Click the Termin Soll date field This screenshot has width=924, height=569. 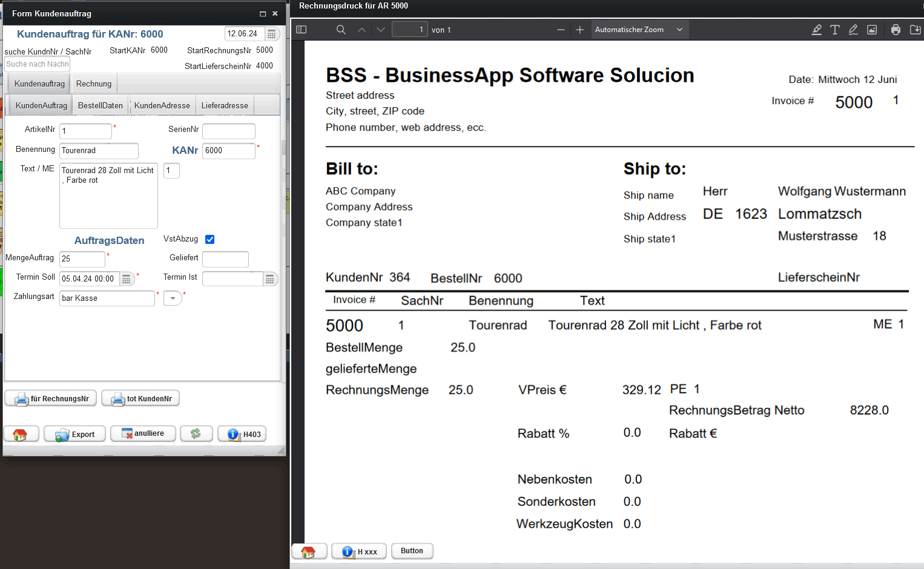(x=89, y=279)
